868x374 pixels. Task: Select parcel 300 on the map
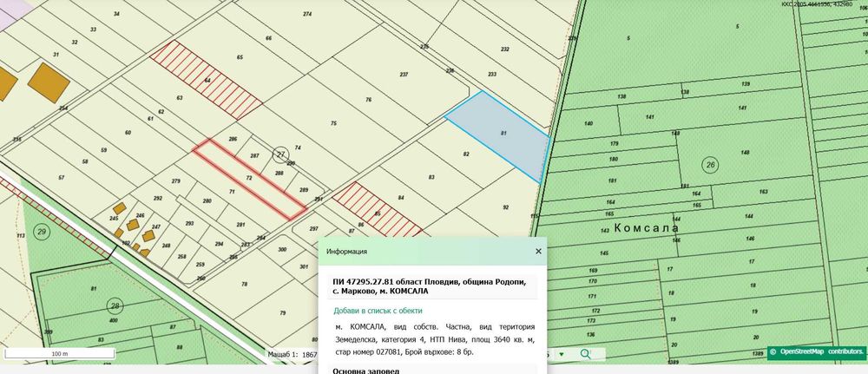(x=282, y=250)
